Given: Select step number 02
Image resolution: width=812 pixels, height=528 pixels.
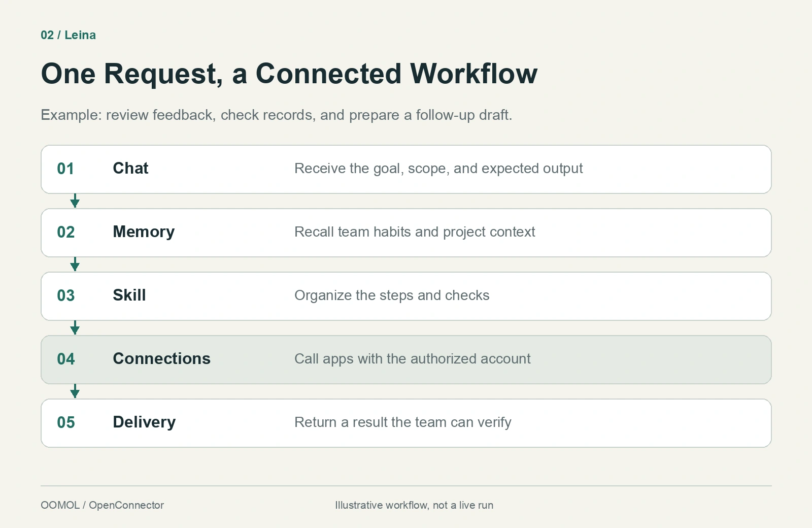Looking at the screenshot, I should coord(66,232).
